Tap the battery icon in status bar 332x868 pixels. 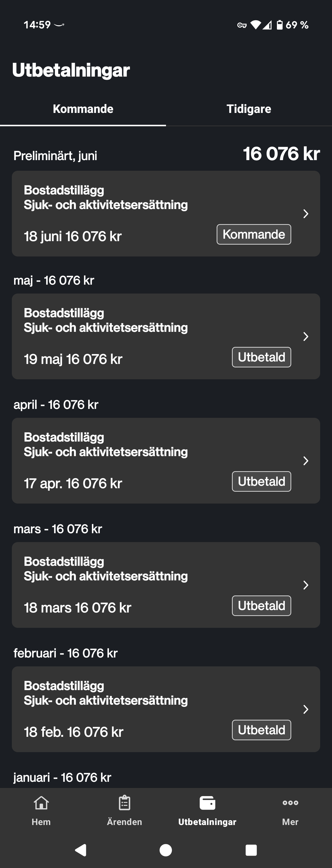pyautogui.click(x=279, y=25)
